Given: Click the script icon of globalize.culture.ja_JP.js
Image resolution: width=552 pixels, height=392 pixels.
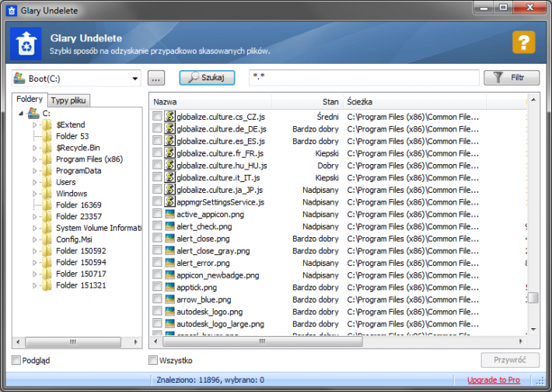Looking at the screenshot, I should click(169, 190).
